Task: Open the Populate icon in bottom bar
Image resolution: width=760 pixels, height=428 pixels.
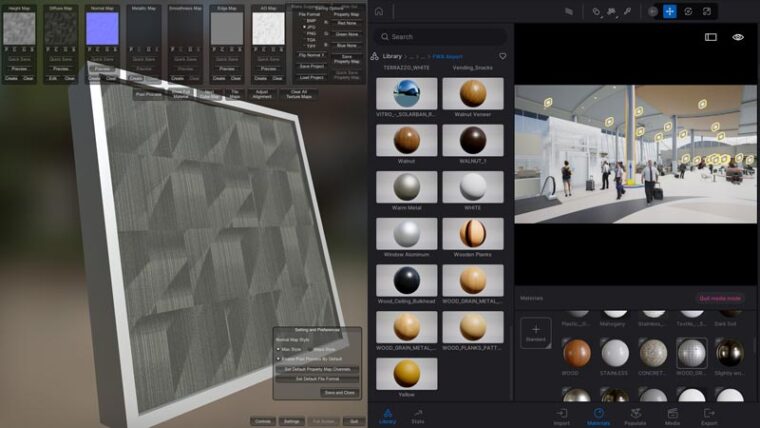Action: click(635, 416)
